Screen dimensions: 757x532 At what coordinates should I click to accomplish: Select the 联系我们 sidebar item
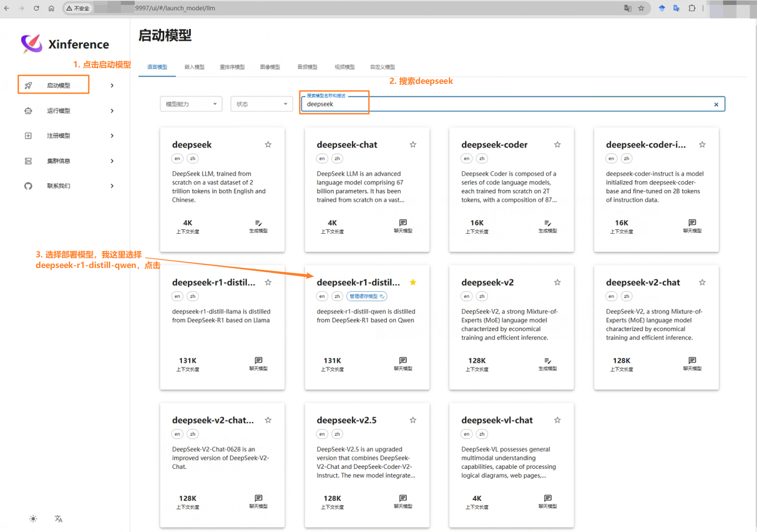58,186
